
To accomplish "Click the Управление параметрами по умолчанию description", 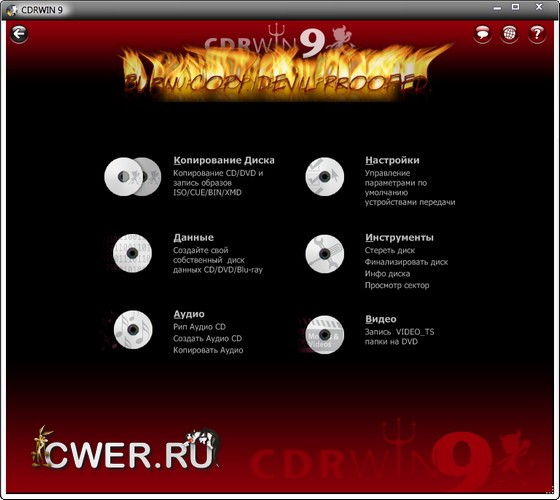I will pos(410,188).
